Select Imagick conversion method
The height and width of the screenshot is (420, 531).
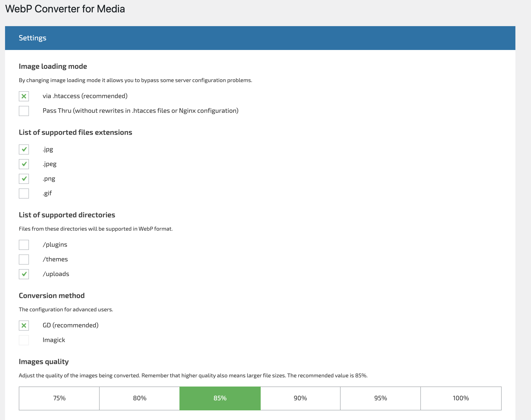(x=24, y=340)
